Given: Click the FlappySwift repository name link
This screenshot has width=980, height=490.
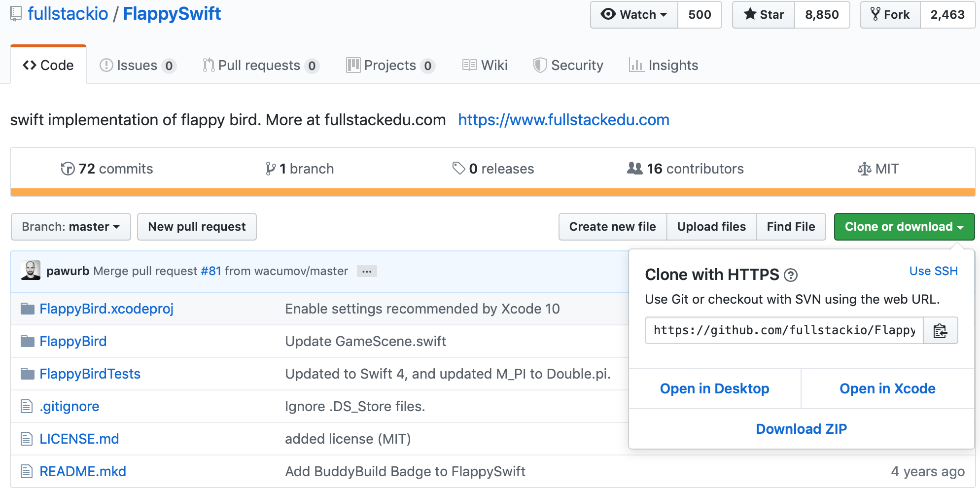Looking at the screenshot, I should [x=172, y=14].
